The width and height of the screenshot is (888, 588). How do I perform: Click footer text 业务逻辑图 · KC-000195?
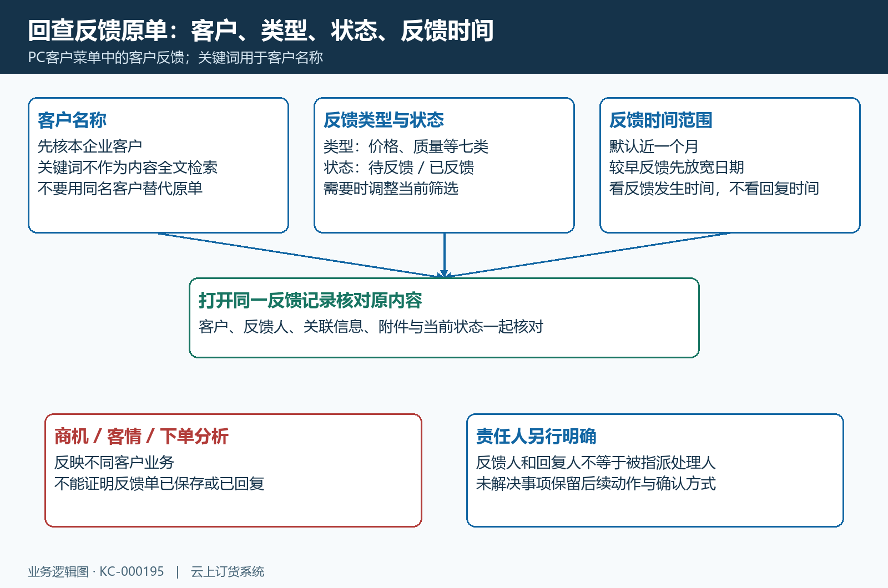96,571
